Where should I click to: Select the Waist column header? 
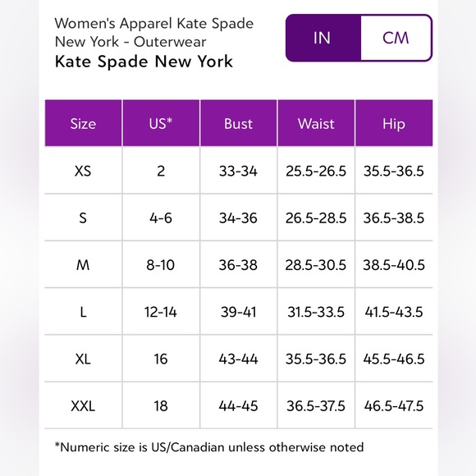pos(316,123)
